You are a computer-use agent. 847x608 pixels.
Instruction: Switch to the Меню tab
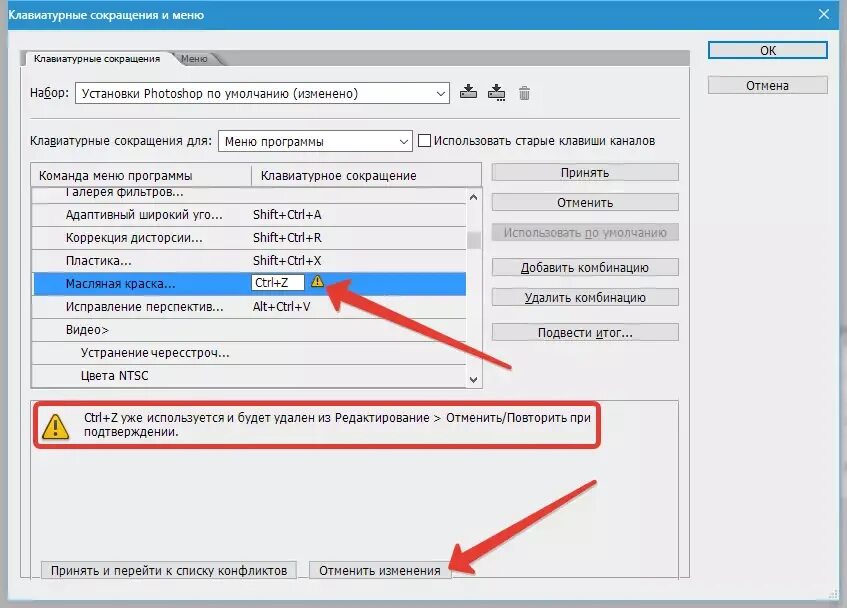[194, 59]
